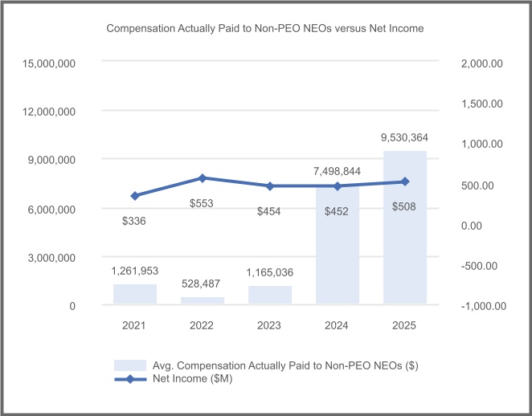Click the 2021 compensation bar

coord(134,294)
